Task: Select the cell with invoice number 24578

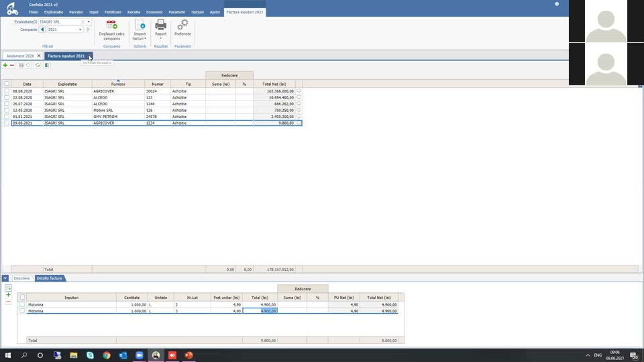Action: [x=158, y=117]
